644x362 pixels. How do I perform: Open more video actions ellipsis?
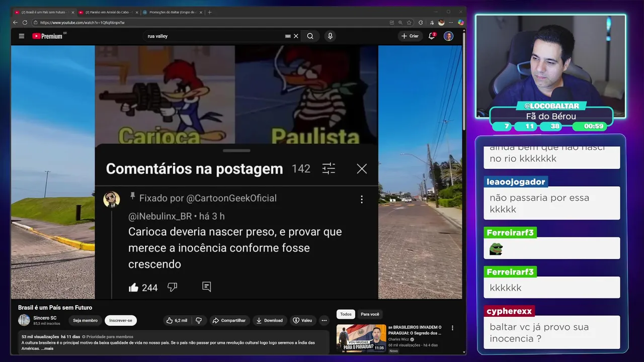tap(324, 320)
